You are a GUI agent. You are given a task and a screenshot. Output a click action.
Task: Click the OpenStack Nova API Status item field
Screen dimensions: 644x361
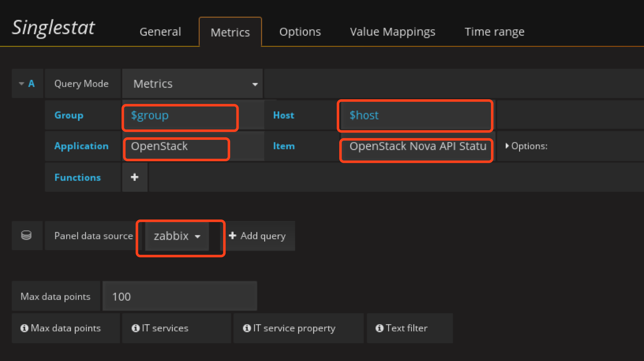(x=416, y=147)
